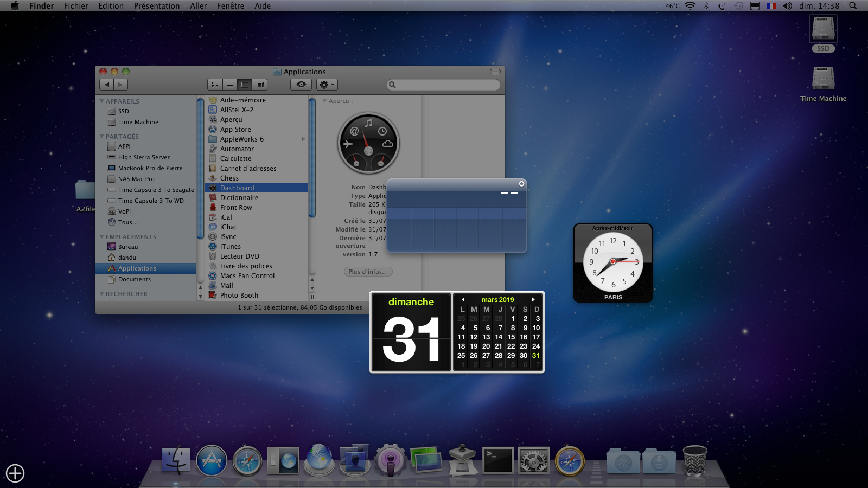Click the Plus d'infos… button

[x=368, y=272]
